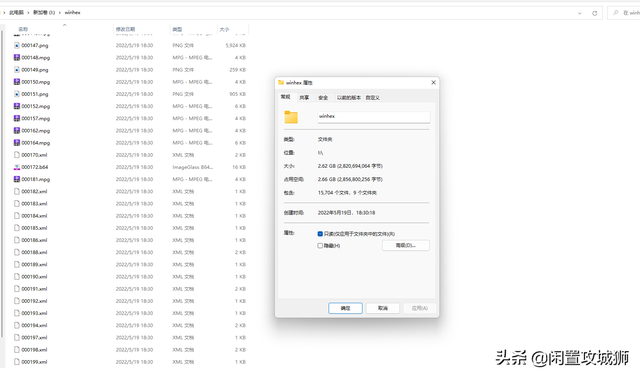Sort by the 名称 column header
Viewport: 640px width, 377px height.
click(23, 29)
